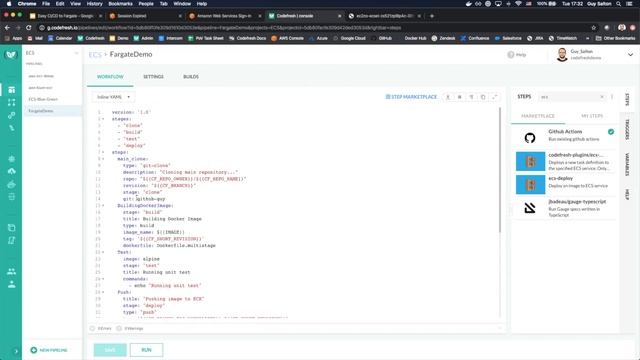Switch to the MARKETPLACE steps tab
Image resolution: width=640 pixels, height=360 pixels.
click(538, 116)
